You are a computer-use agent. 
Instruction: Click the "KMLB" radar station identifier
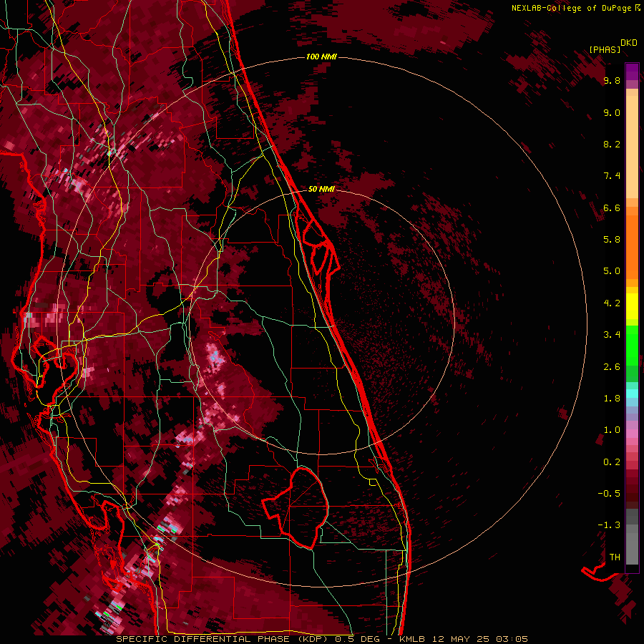pyautogui.click(x=411, y=639)
